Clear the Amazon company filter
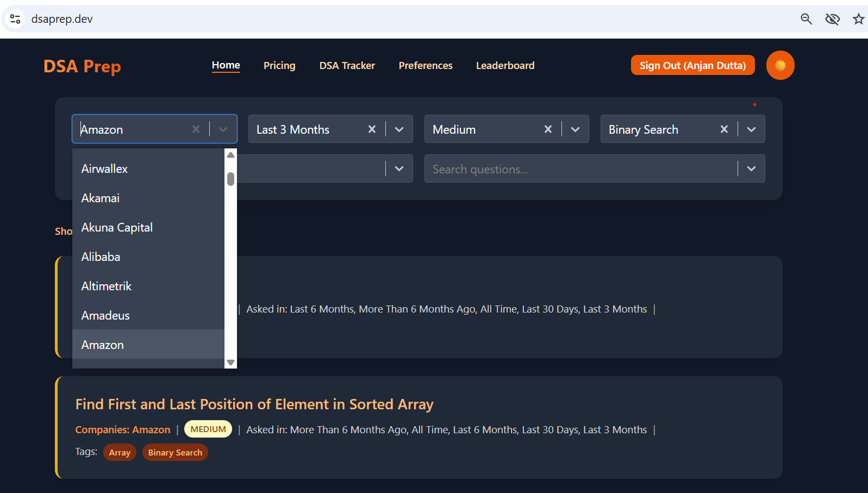Viewport: 868px width, 493px height. 196,129
